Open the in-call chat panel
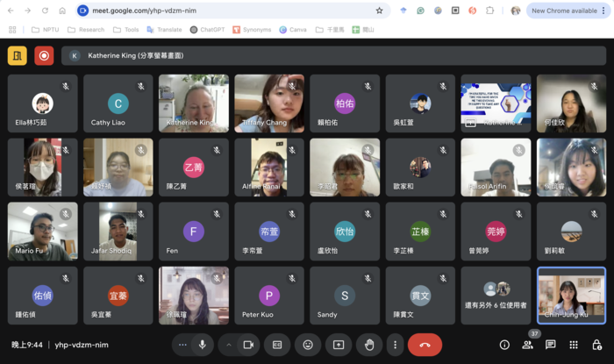The image size is (614, 364). click(551, 345)
